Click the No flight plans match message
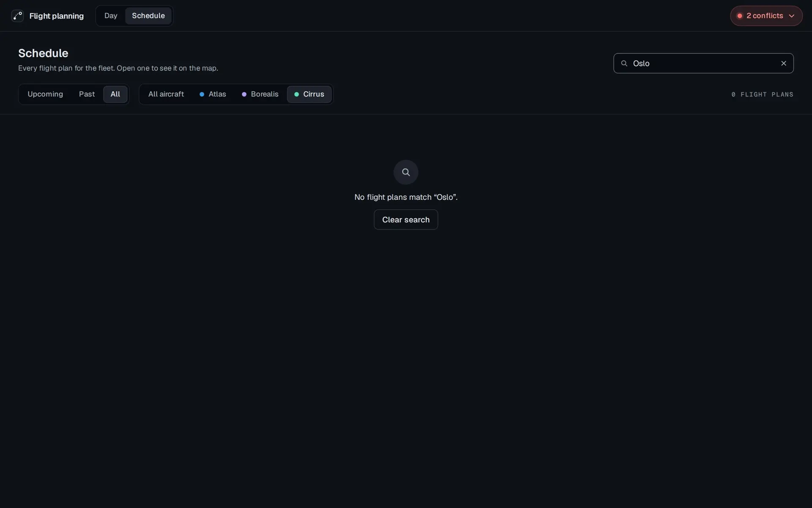Viewport: 812px width, 508px height. tap(406, 197)
